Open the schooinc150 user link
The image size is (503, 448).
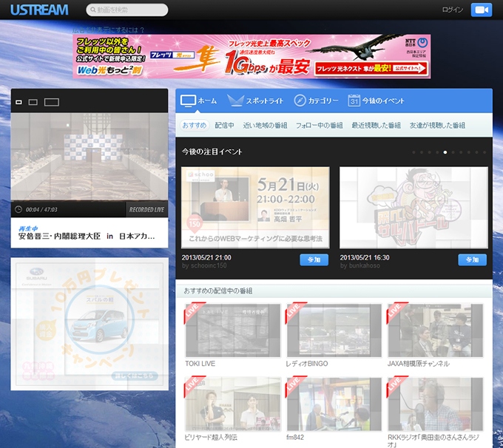pos(208,266)
